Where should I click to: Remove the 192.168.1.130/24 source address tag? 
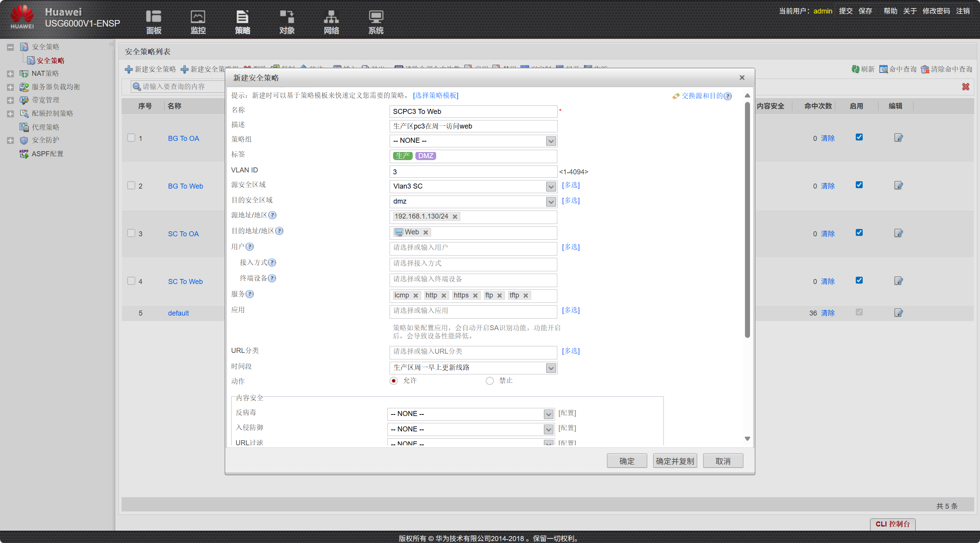point(455,217)
